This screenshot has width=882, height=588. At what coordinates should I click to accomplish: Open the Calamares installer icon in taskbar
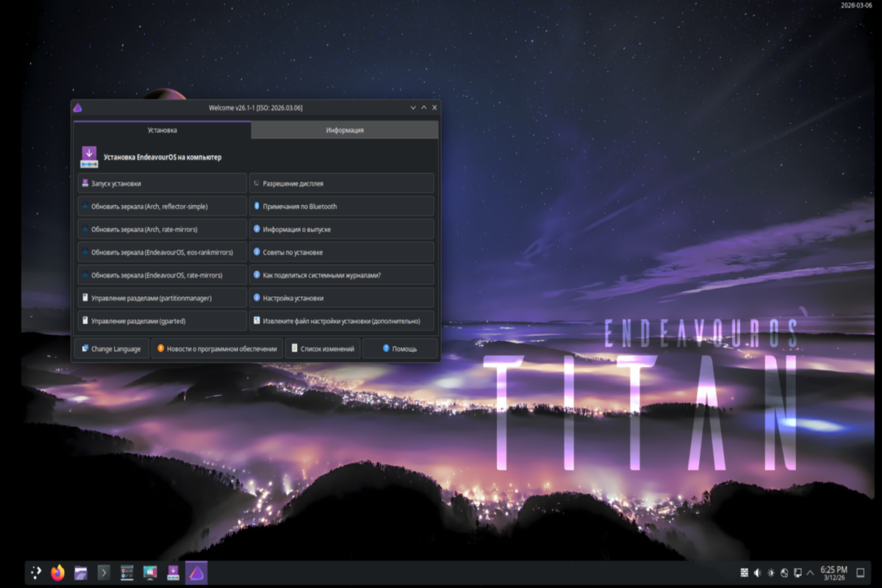click(173, 572)
